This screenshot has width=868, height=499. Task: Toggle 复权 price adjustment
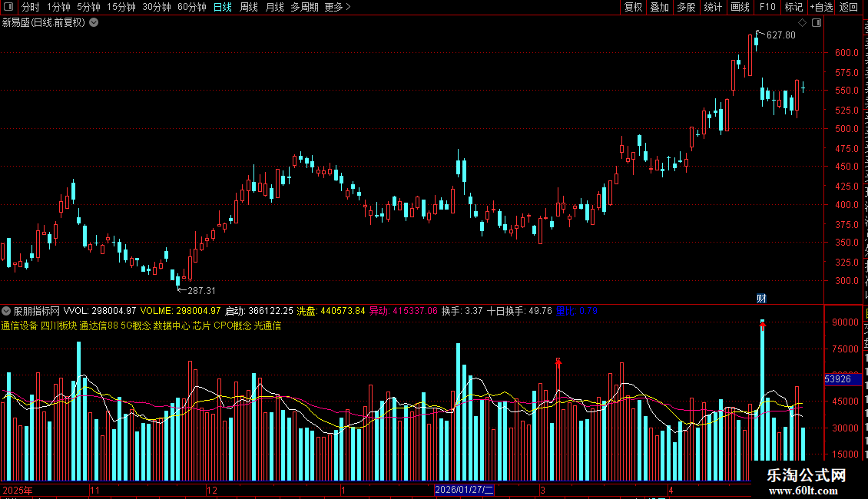click(x=633, y=7)
